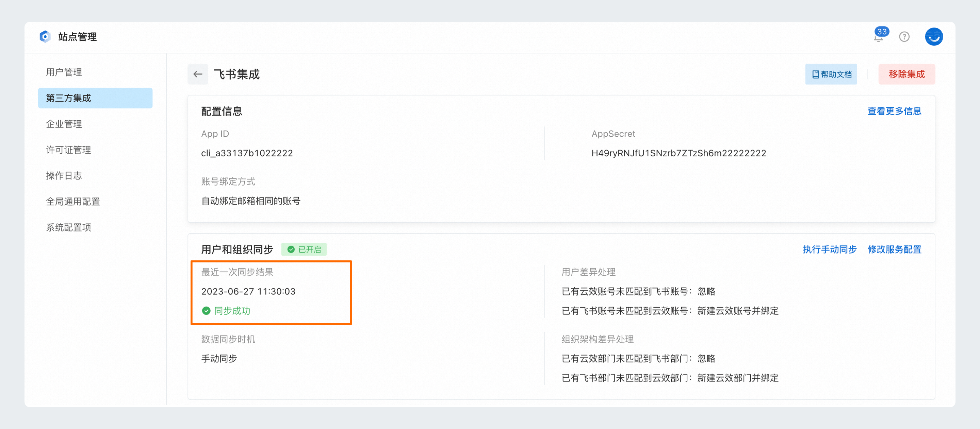This screenshot has height=429, width=980.
Task: Click the 最近一次同步结果 label
Action: [x=238, y=272]
